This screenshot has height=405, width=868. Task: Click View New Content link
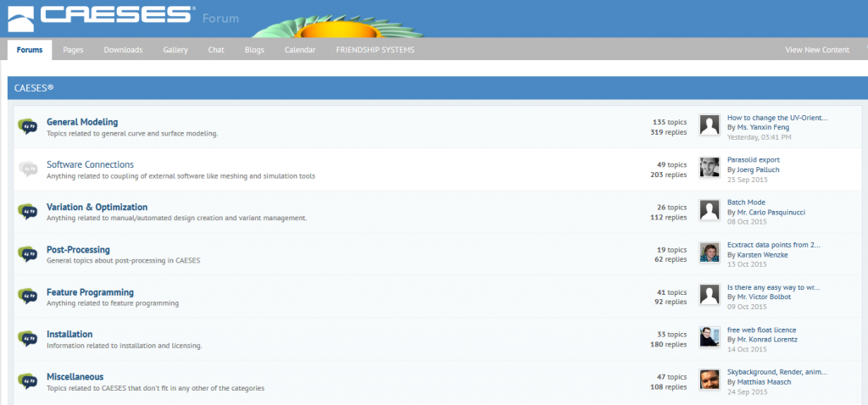coord(817,50)
